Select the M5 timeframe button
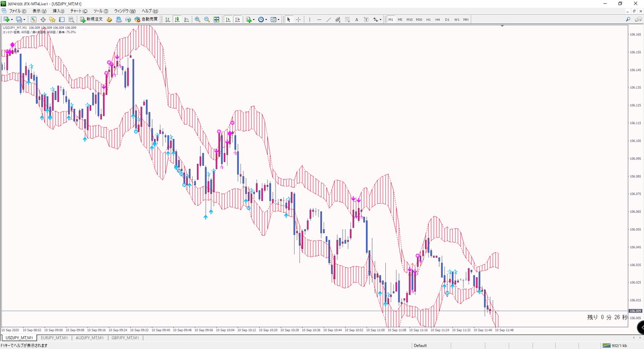Image resolution: width=644 pixels, height=349 pixels. (x=400, y=20)
